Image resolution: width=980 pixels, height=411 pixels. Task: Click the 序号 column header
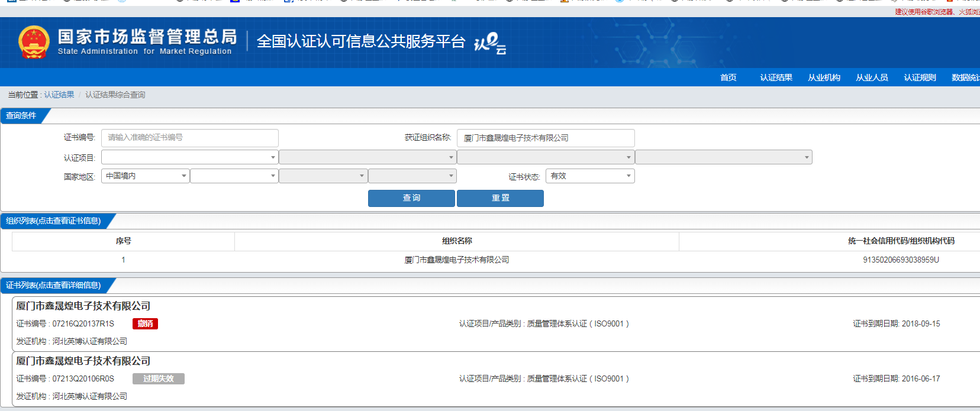pos(123,241)
